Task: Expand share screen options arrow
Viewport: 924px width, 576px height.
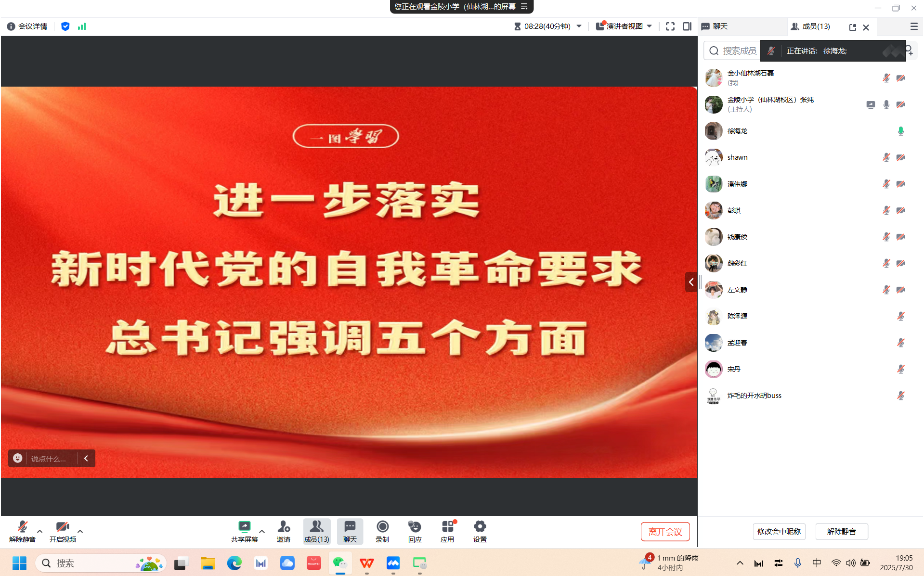Action: pos(262,531)
